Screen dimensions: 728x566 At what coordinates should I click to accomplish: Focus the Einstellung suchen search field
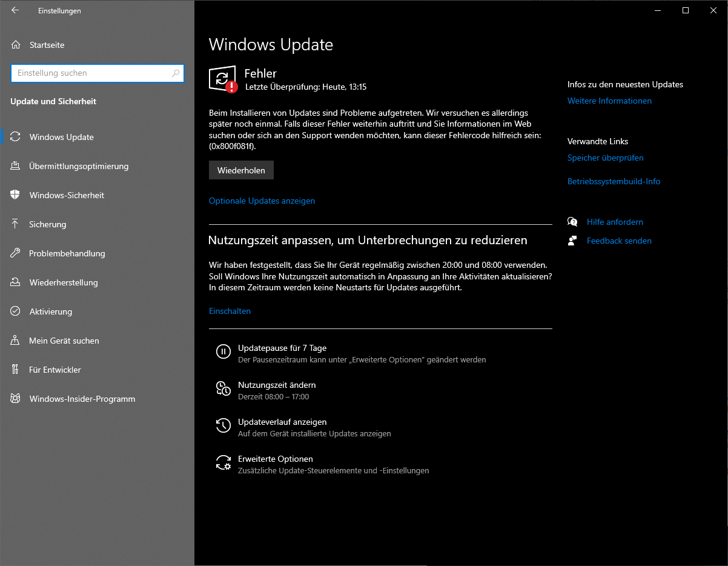tap(98, 73)
